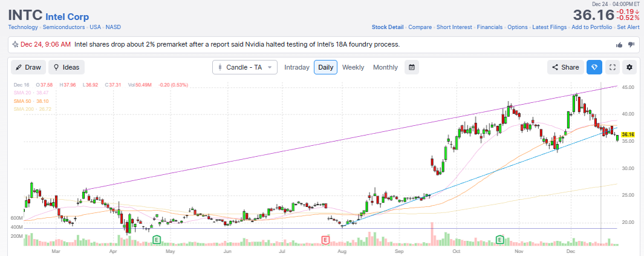Switch to Intraday timeframe
The width and height of the screenshot is (644, 256).
click(x=296, y=67)
